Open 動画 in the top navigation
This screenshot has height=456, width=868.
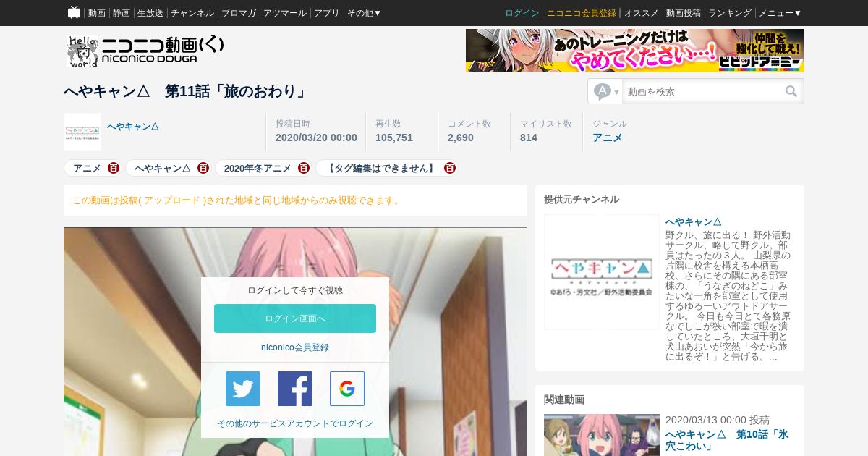click(x=97, y=13)
